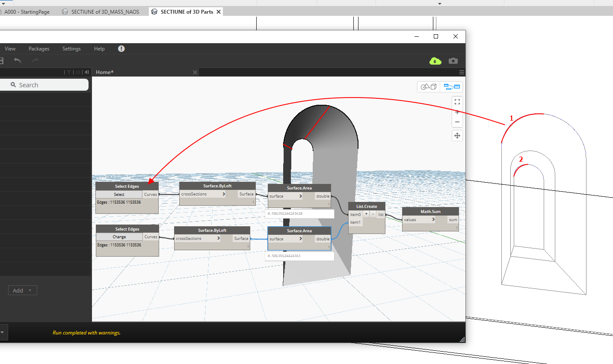Click the magnifier icon in library search
The width and height of the screenshot is (613, 364).
[13, 85]
